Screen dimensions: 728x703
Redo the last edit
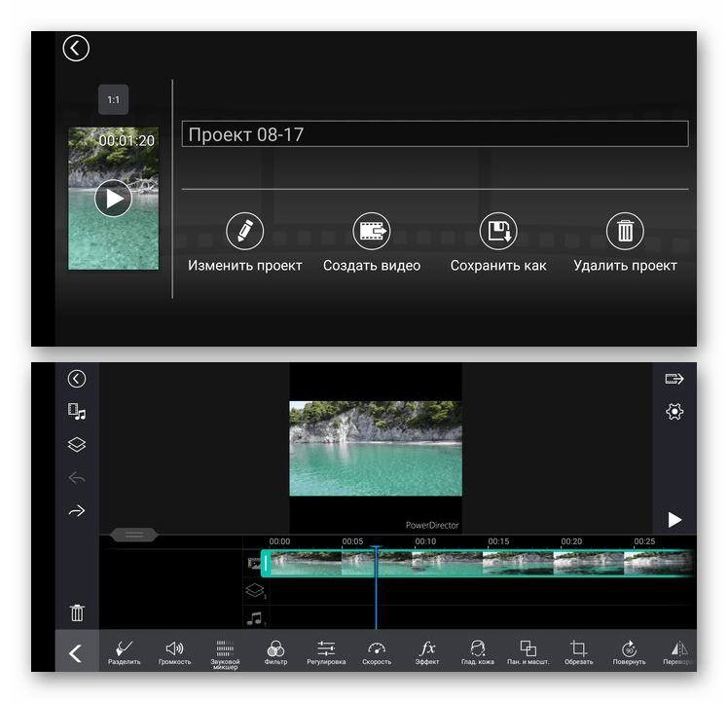[x=77, y=510]
